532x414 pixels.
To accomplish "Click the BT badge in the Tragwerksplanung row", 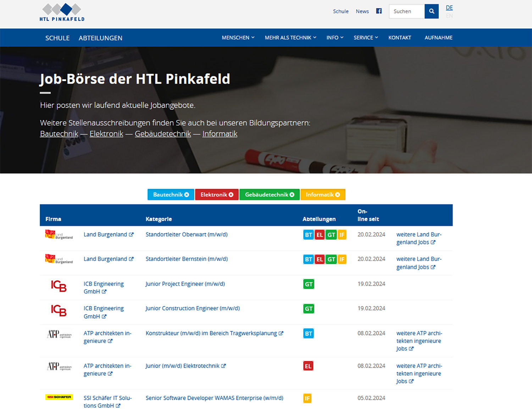I will (309, 333).
